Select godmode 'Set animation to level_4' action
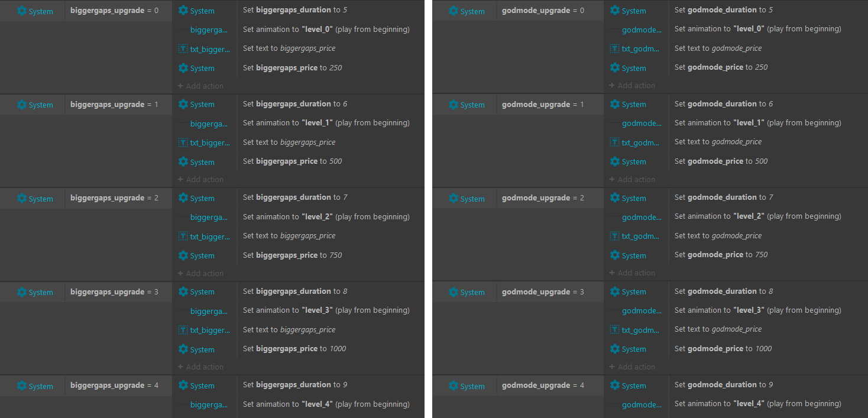868x418 pixels. [758, 404]
